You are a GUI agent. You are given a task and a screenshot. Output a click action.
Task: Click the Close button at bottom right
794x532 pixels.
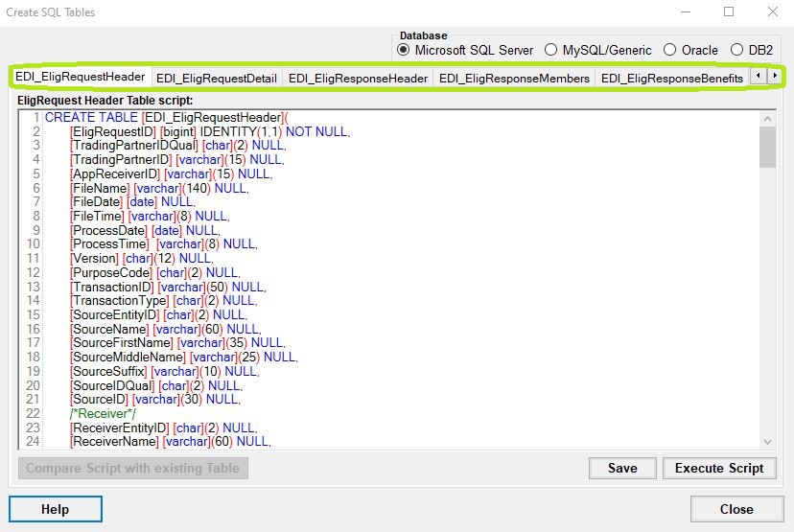(736, 509)
